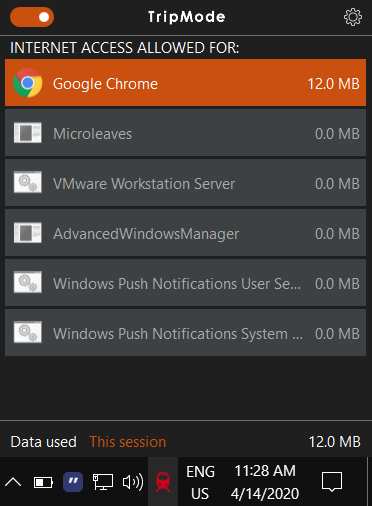Allow VMware Workstation Server internet access
Viewport: 372px width, 506px height.
tap(185, 183)
